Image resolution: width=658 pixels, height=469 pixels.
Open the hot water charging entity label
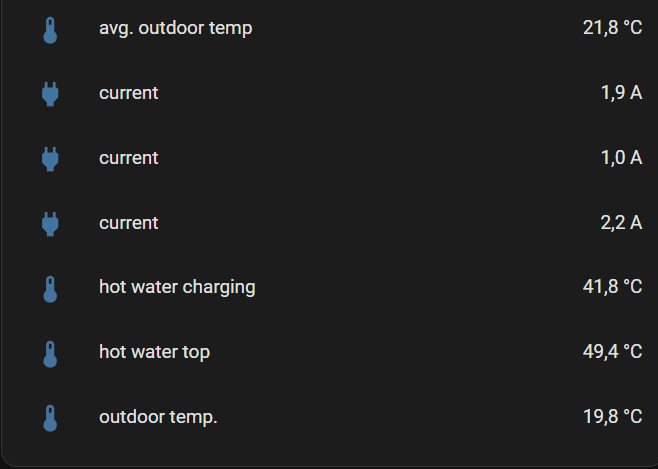(177, 287)
